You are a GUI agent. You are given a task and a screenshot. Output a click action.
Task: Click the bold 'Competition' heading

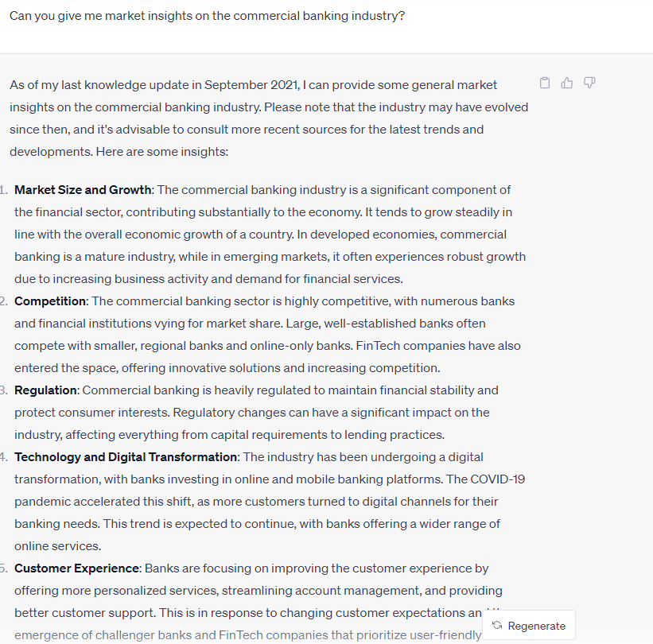[x=50, y=301]
